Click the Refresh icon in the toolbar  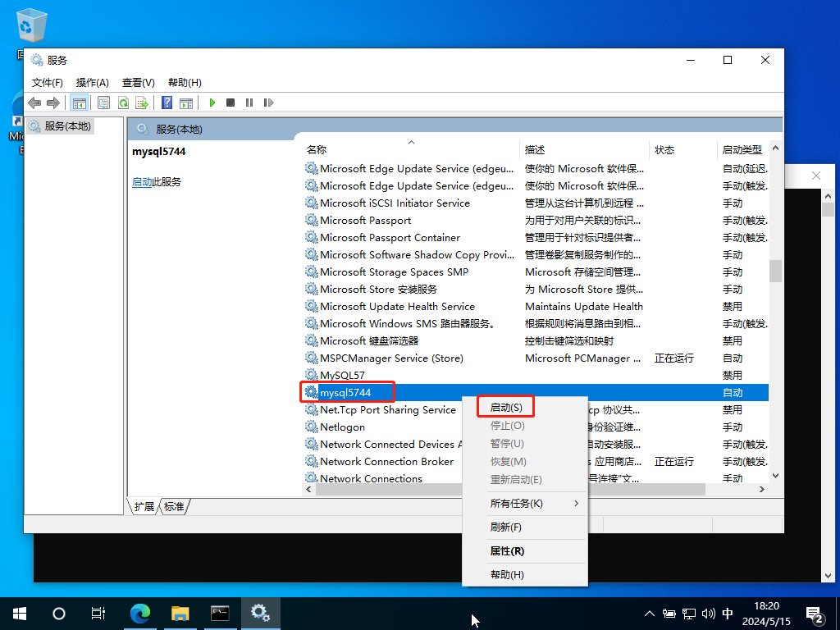tap(123, 103)
